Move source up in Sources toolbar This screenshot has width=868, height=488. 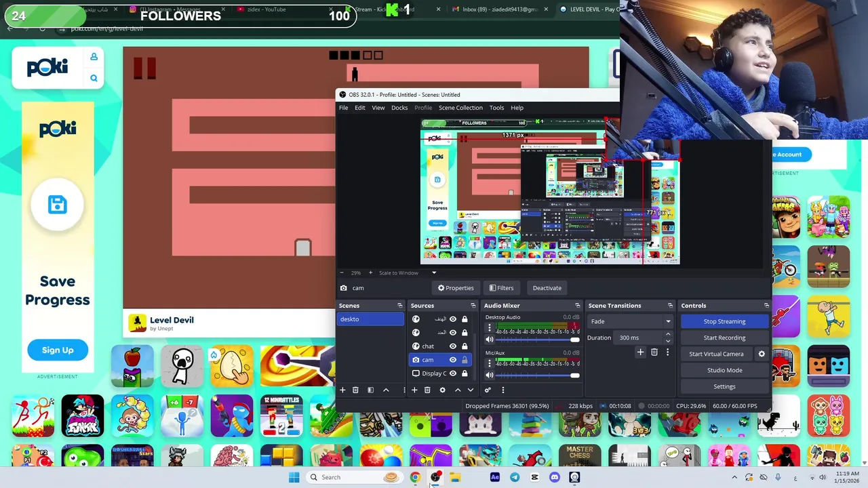pyautogui.click(x=458, y=390)
